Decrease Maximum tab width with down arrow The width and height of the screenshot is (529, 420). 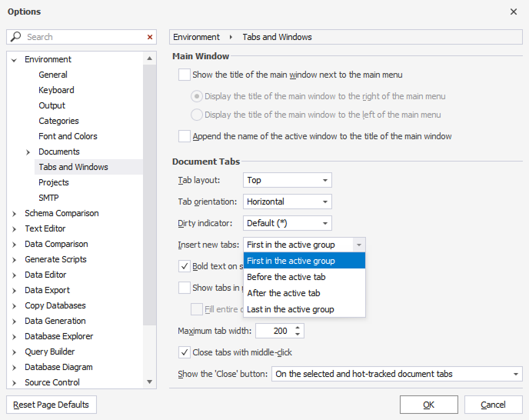298,334
